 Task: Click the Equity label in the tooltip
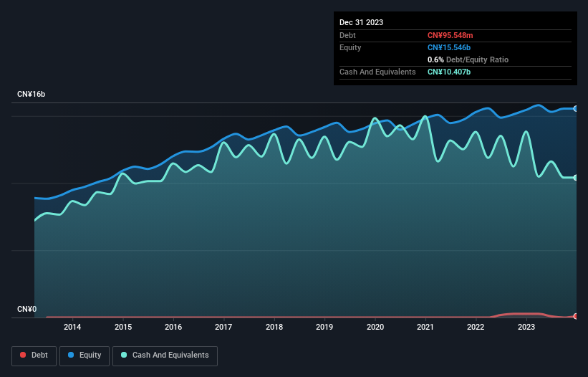point(350,47)
